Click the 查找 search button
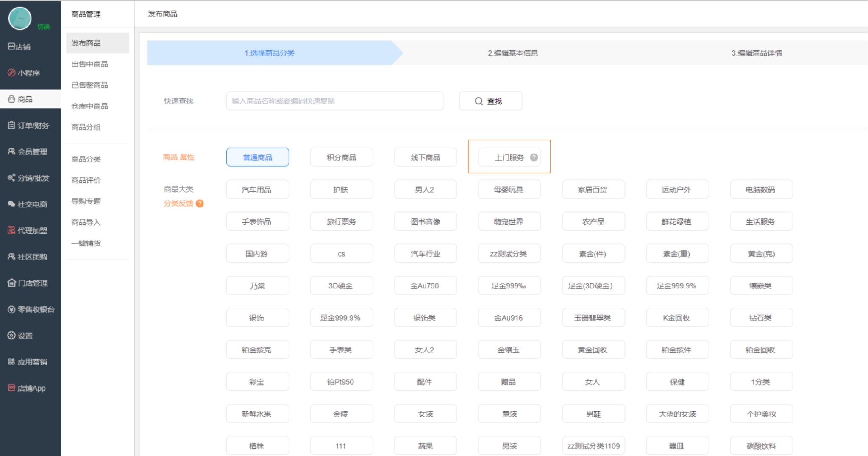The width and height of the screenshot is (868, 456). coord(490,101)
